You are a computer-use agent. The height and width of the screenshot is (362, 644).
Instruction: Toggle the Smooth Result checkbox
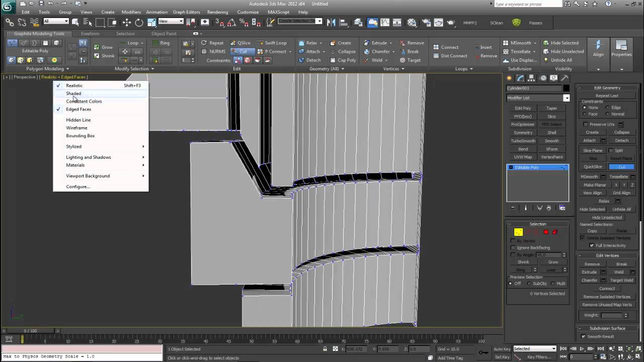[583, 336]
